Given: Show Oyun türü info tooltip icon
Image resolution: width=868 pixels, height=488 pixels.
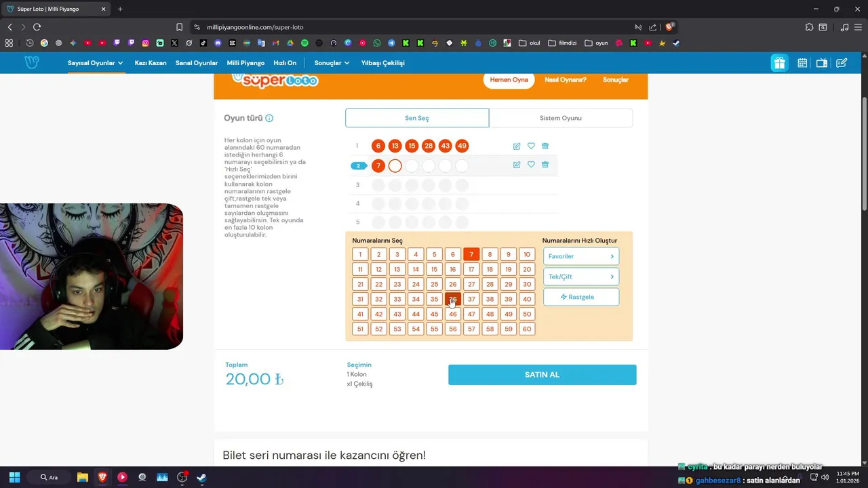Looking at the screenshot, I should [269, 118].
